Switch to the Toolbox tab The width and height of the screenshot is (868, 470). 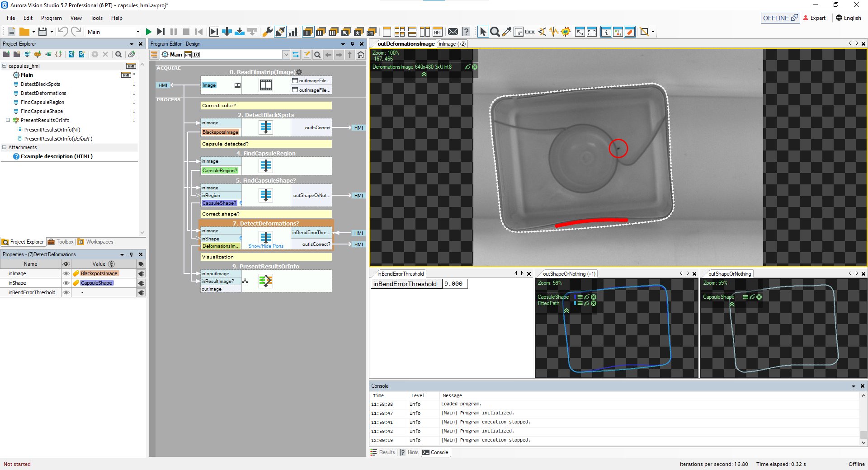pos(61,242)
